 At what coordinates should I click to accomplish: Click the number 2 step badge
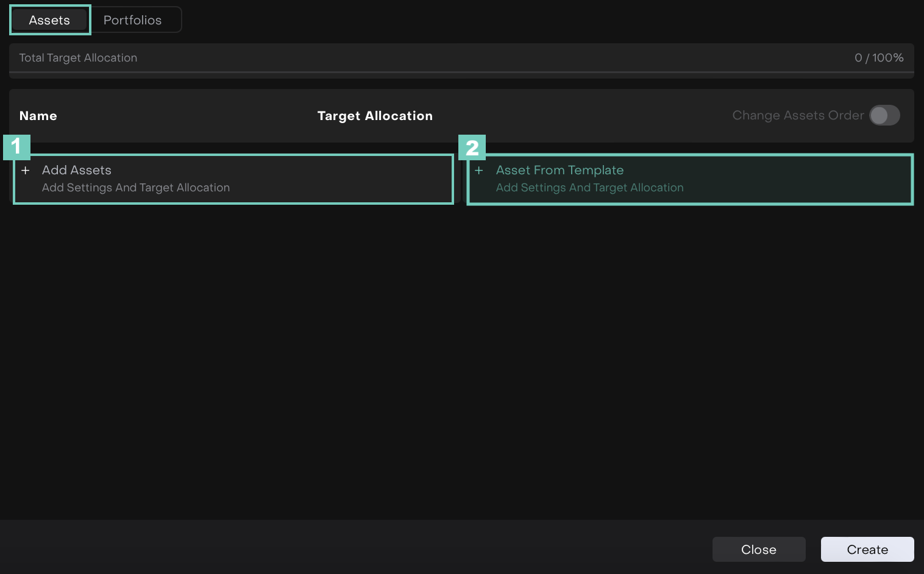pos(472,147)
